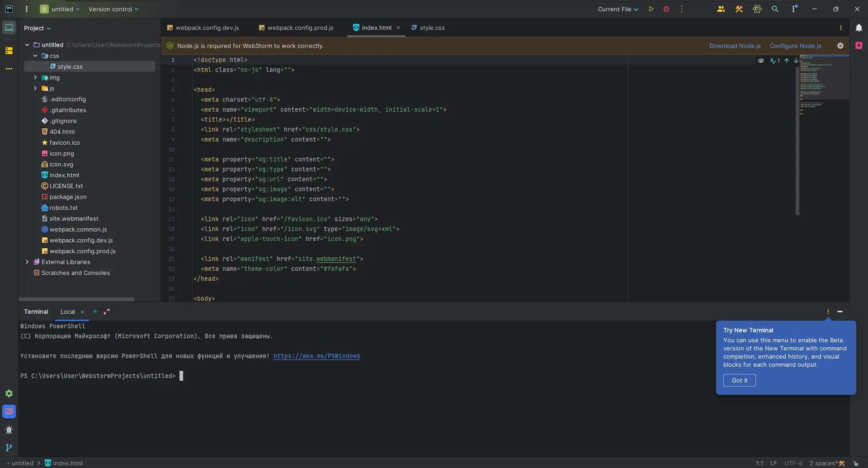This screenshot has width=868, height=468.
Task: Expand the img folder
Action: (x=35, y=78)
